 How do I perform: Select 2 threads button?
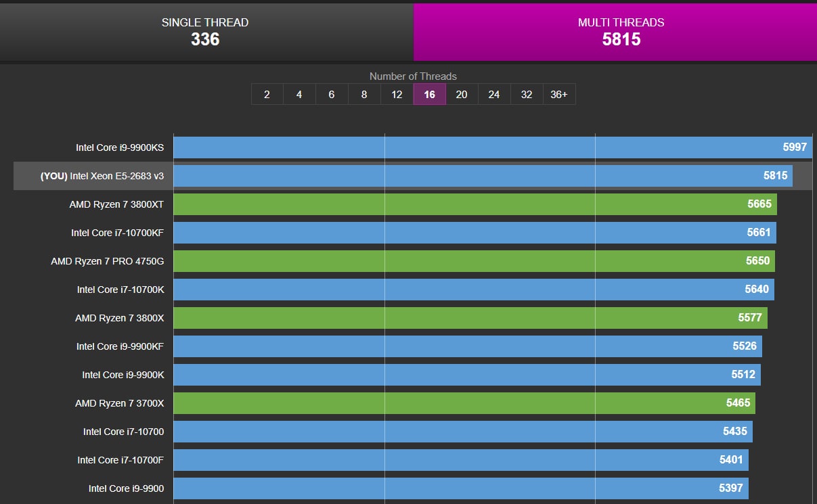tap(267, 94)
